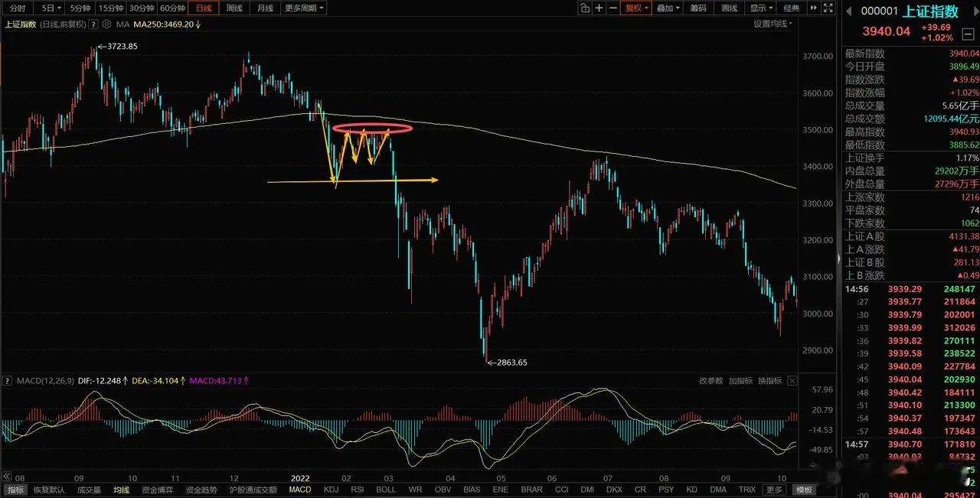Click 换指标 change indicator
This screenshot has height=498, width=980.
pyautogui.click(x=770, y=380)
